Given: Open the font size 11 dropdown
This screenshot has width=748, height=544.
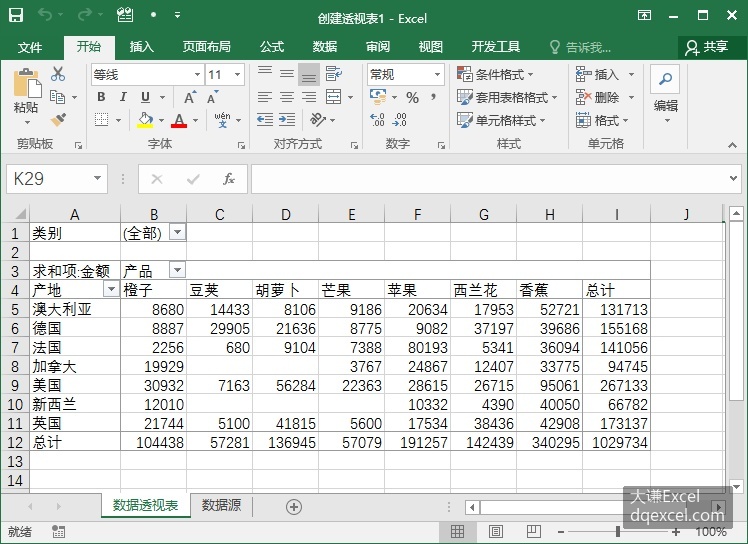Looking at the screenshot, I should click(x=237, y=74).
